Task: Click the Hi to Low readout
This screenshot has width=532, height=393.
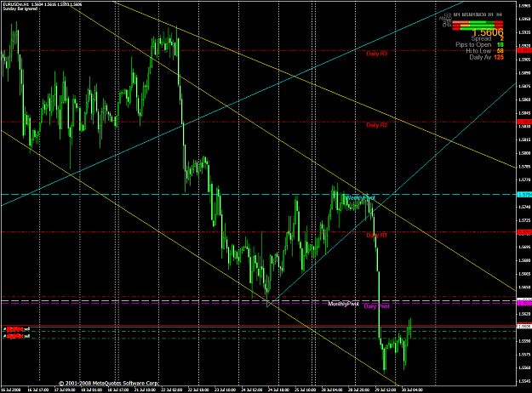Action: pos(484,51)
